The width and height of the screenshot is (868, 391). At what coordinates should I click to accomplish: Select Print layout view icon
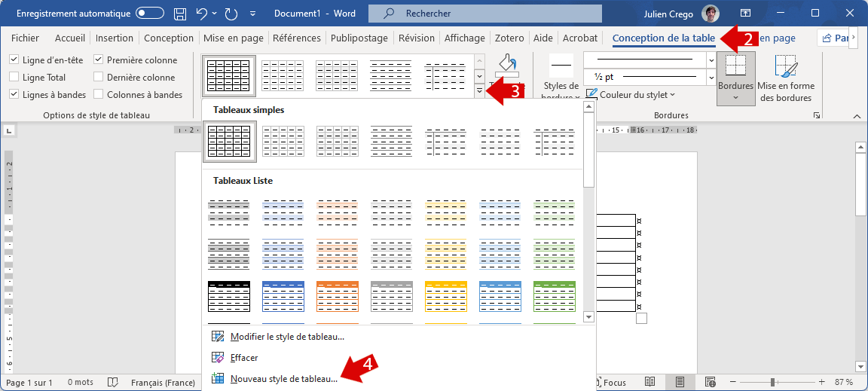point(680,382)
